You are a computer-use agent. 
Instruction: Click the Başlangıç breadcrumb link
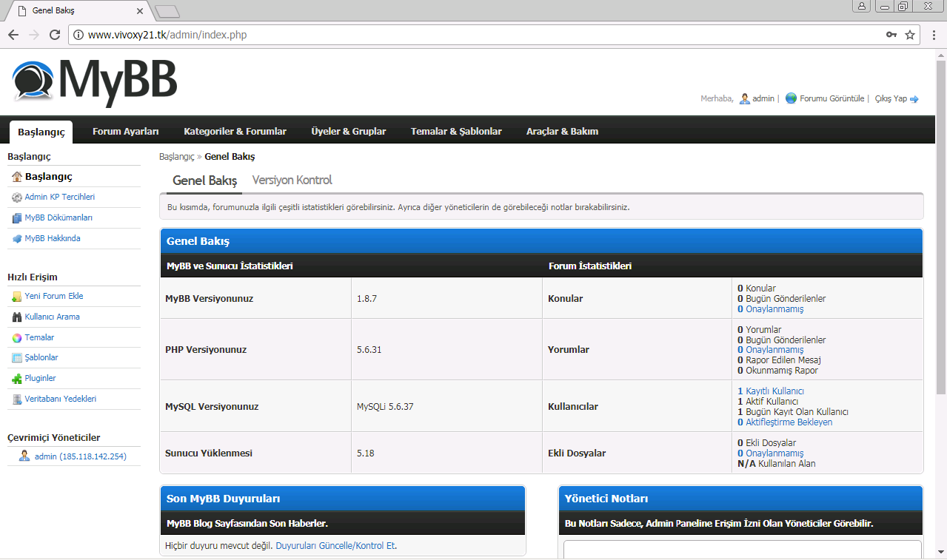pos(176,157)
